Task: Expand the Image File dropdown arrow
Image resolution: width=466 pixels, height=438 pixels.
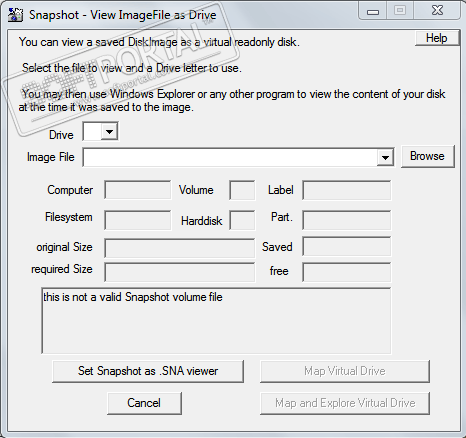Action: coord(385,157)
